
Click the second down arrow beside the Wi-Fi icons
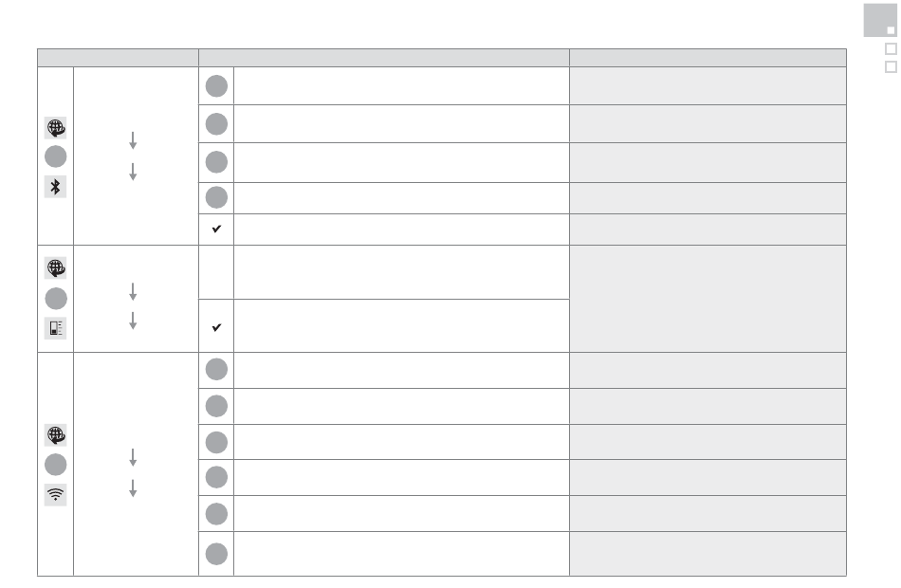[x=133, y=487]
